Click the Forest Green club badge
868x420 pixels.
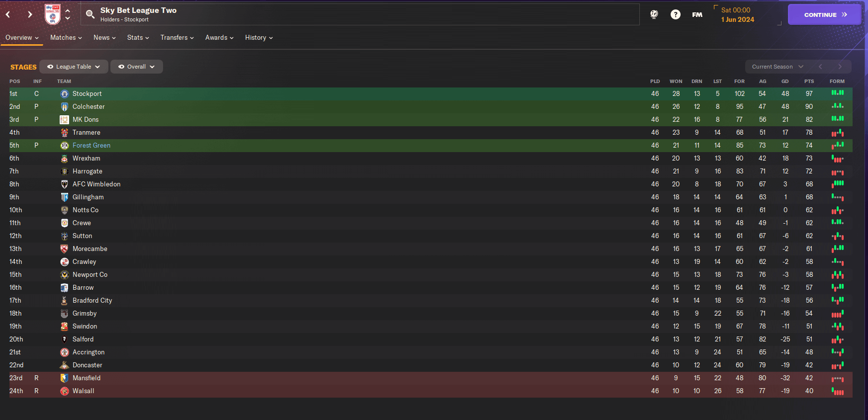click(x=64, y=145)
